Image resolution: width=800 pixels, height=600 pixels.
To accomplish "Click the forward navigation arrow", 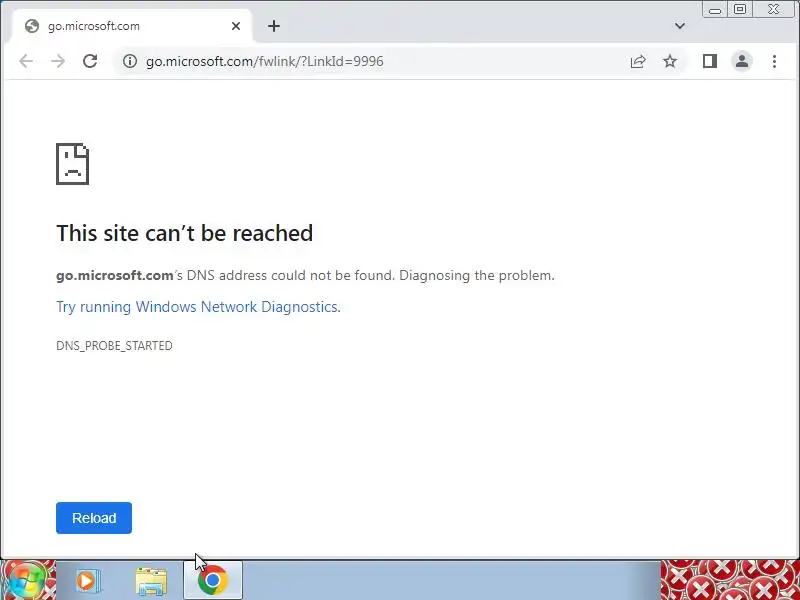I will click(x=58, y=61).
